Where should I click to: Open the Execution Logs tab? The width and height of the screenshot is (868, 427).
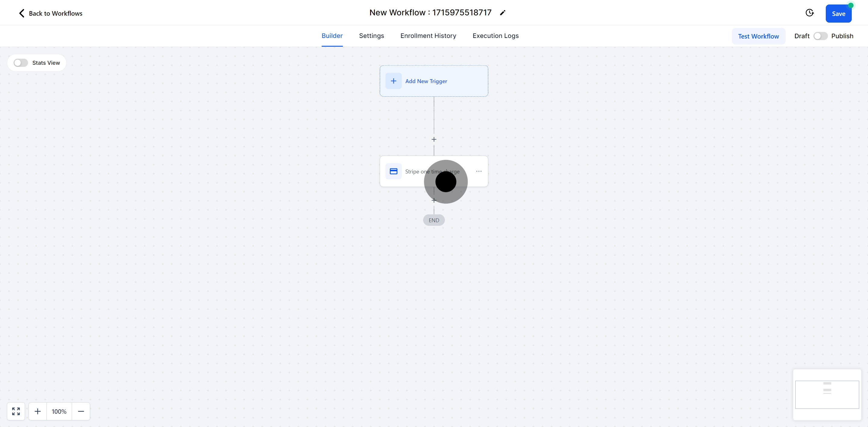pyautogui.click(x=495, y=36)
